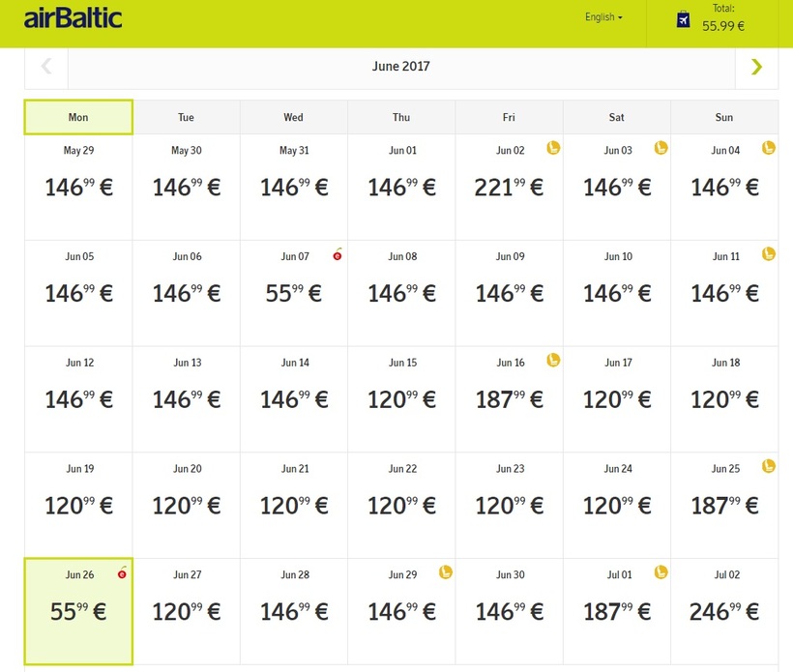The height and width of the screenshot is (672, 793).
Task: Choose the Jun 17 fare cell
Action: tap(617, 399)
